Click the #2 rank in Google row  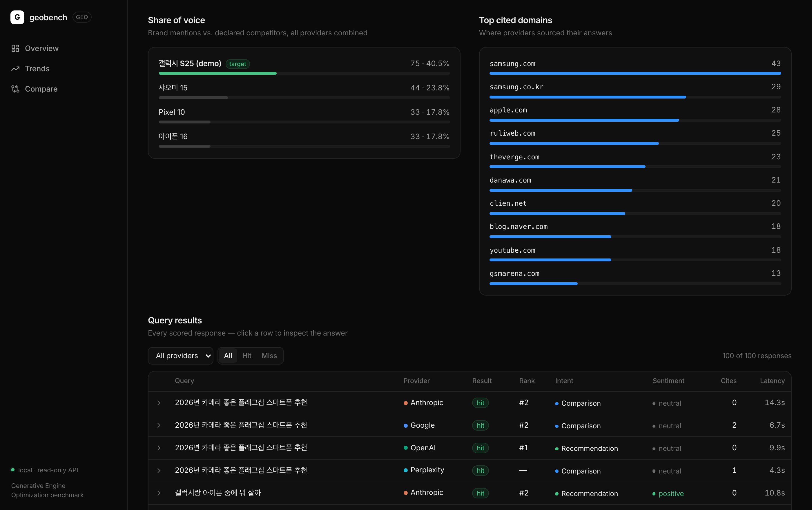(x=524, y=425)
